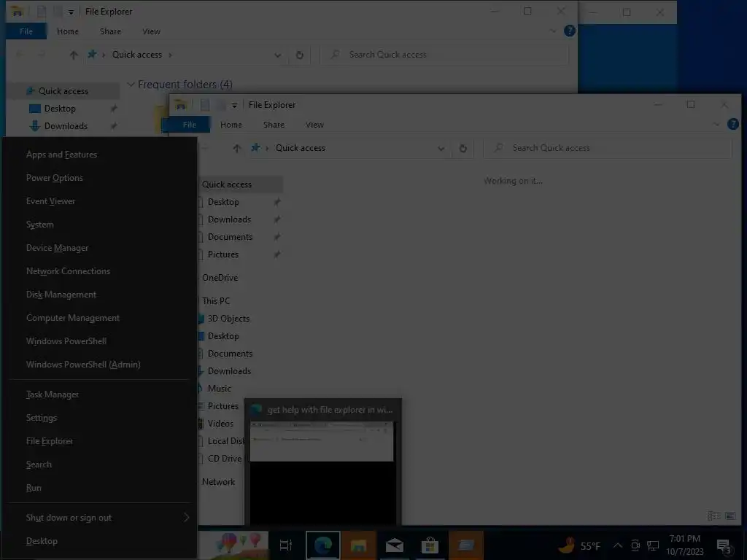The image size is (747, 560).
Task: Open Task View on the taskbar
Action: click(285, 545)
